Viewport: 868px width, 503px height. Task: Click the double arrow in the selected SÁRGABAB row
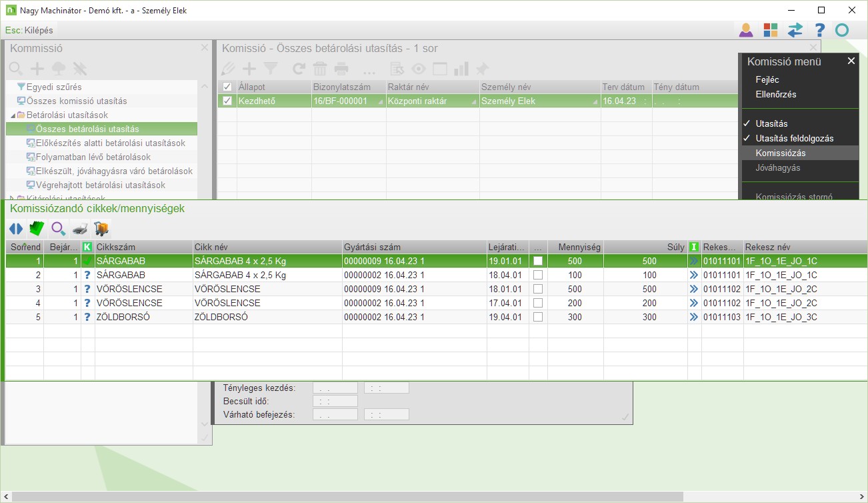point(694,261)
